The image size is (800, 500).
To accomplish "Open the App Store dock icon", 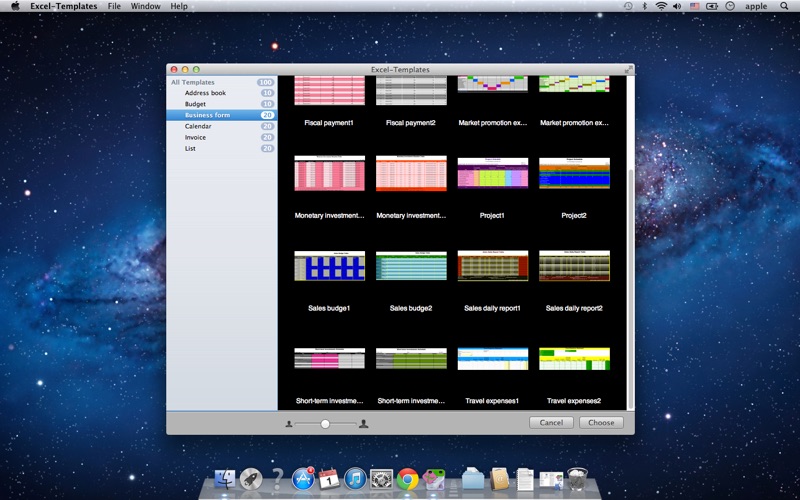I will point(303,479).
